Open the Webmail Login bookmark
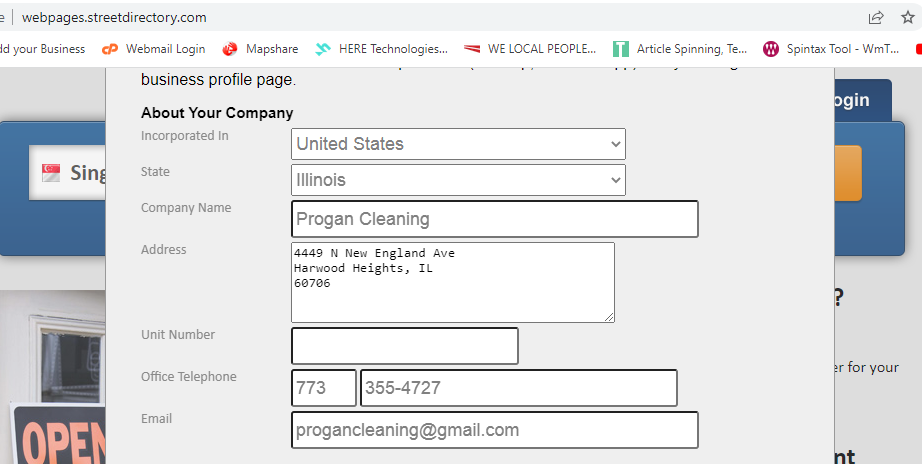The width and height of the screenshot is (922, 464). pyautogui.click(x=153, y=48)
